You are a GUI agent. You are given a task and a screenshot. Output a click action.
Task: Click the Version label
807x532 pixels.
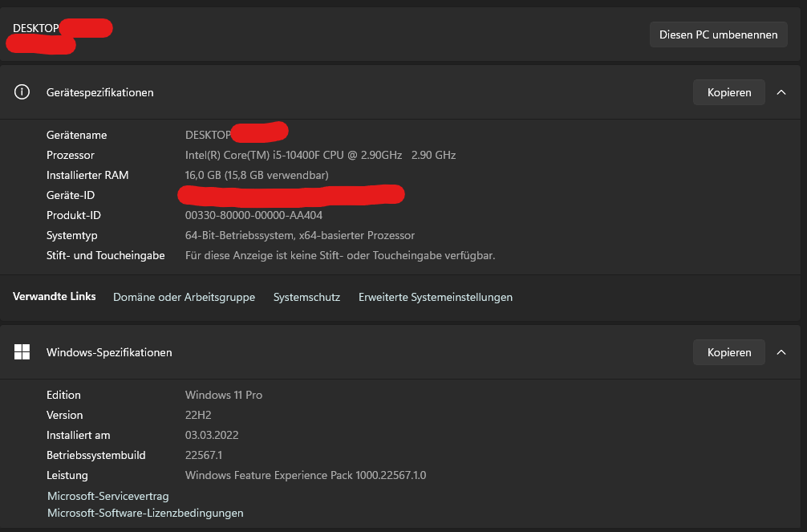tap(64, 415)
